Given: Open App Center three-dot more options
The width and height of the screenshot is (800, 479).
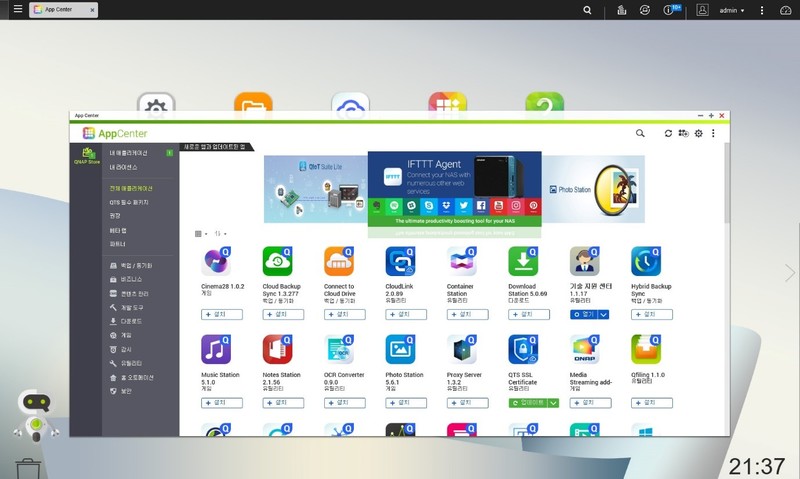Looking at the screenshot, I should coord(713,133).
